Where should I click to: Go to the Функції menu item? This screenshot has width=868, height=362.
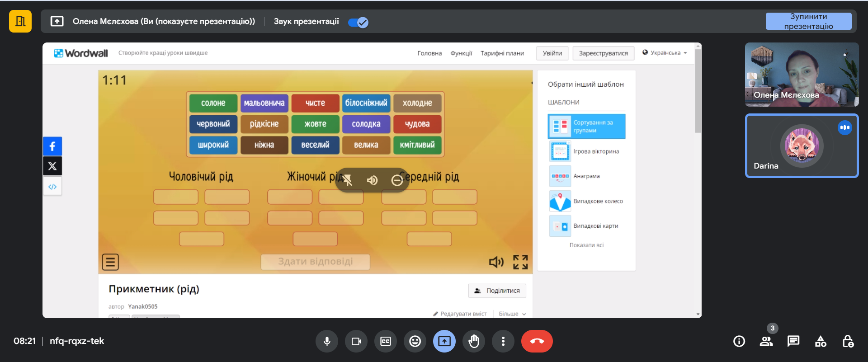coord(461,53)
